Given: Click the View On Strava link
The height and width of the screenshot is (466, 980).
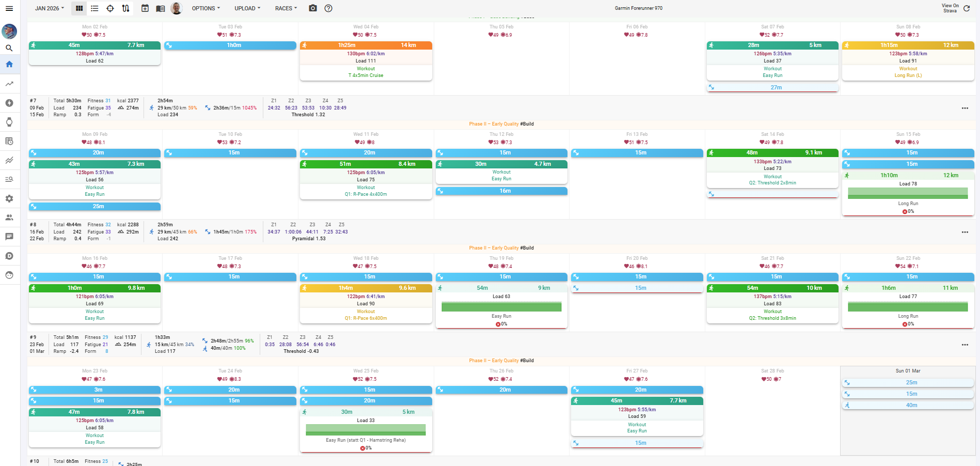Looking at the screenshot, I should pyautogui.click(x=950, y=8).
